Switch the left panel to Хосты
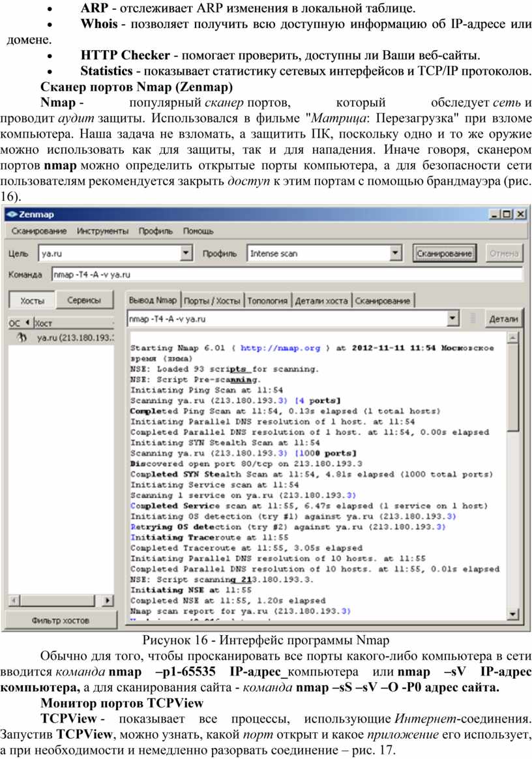 pos(32,301)
